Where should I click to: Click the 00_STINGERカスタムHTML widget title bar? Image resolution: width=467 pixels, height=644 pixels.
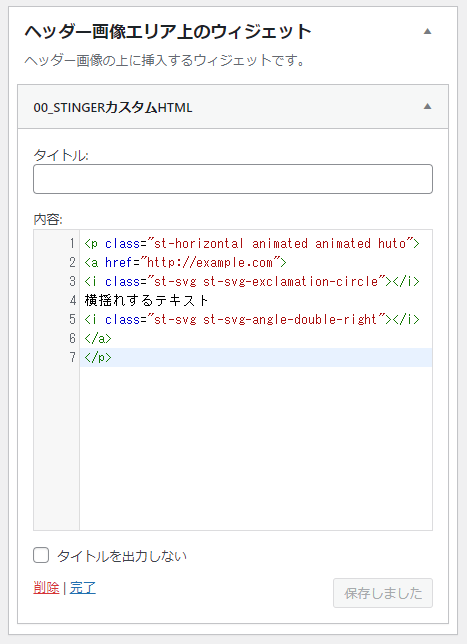click(x=233, y=107)
